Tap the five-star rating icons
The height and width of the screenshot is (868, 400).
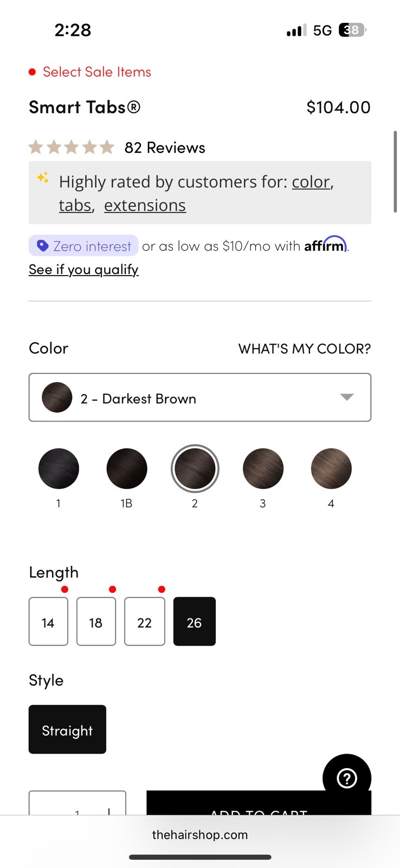click(72, 147)
